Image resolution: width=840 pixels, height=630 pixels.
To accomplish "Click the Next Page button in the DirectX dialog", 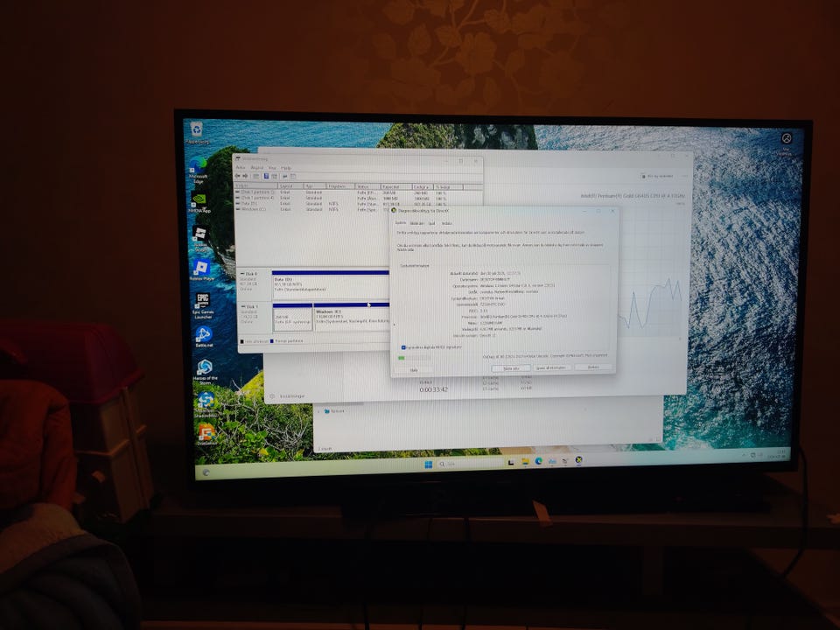I will pyautogui.click(x=511, y=368).
